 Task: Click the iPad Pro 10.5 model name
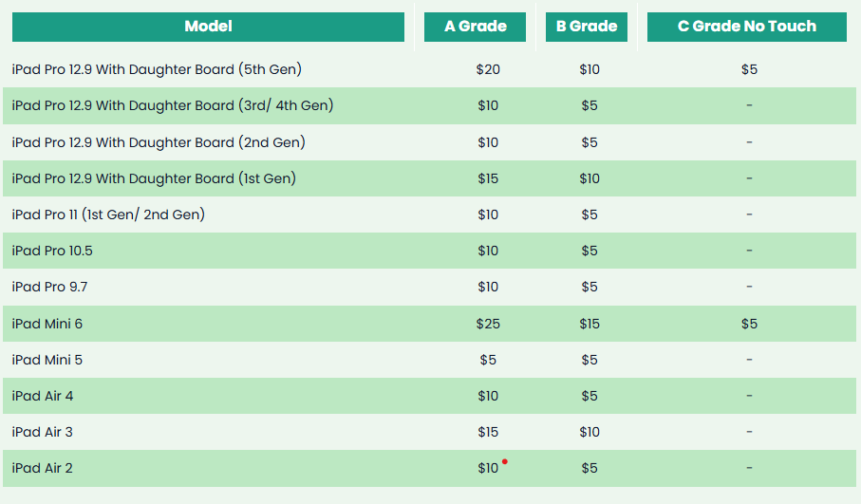52,251
